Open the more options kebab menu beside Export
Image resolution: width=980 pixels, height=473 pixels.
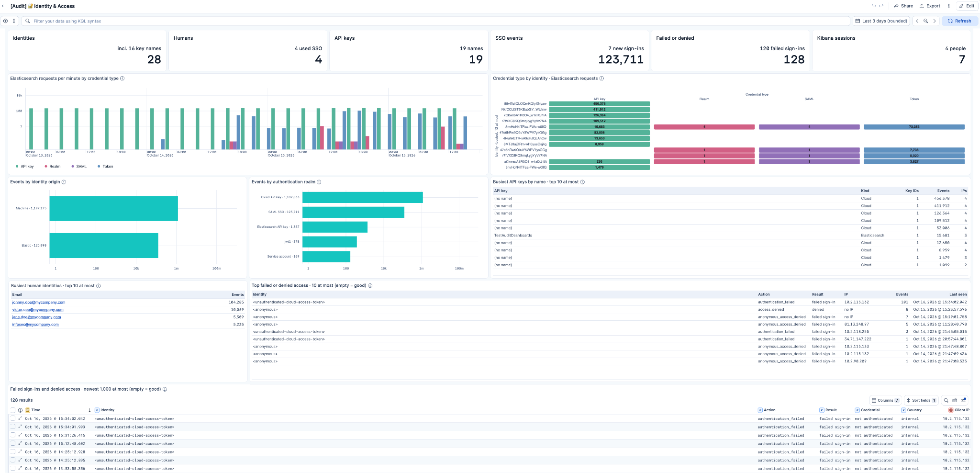(x=949, y=6)
